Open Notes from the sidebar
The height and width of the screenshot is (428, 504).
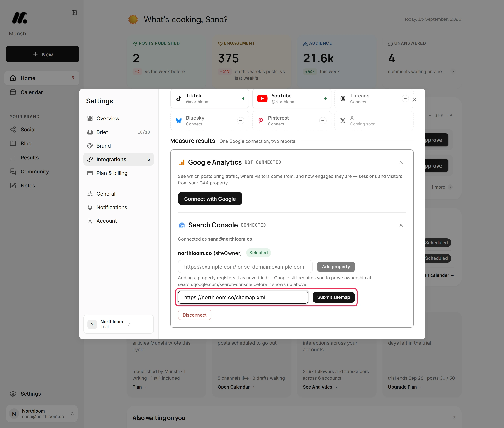pos(42,186)
